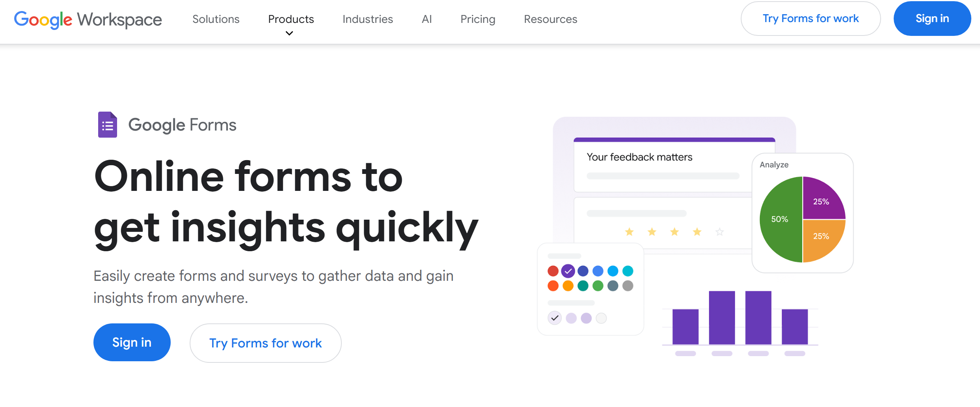Select the red color swatch in theme picker

552,271
